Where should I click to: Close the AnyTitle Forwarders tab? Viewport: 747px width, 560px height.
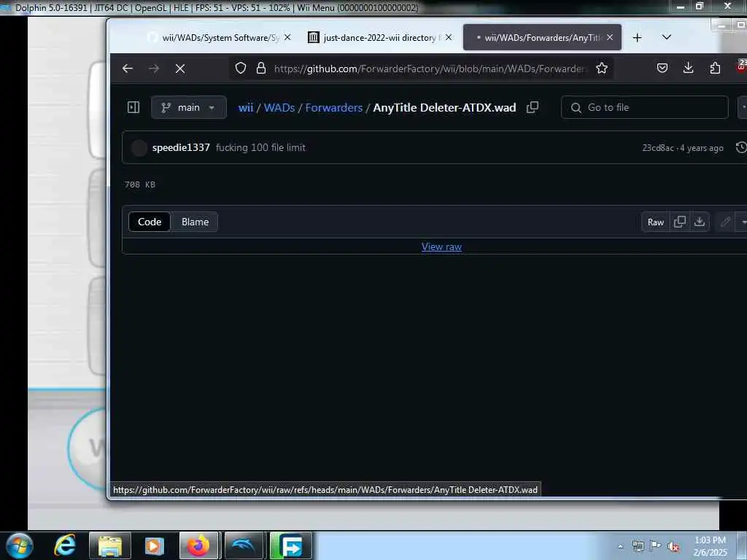(x=610, y=37)
